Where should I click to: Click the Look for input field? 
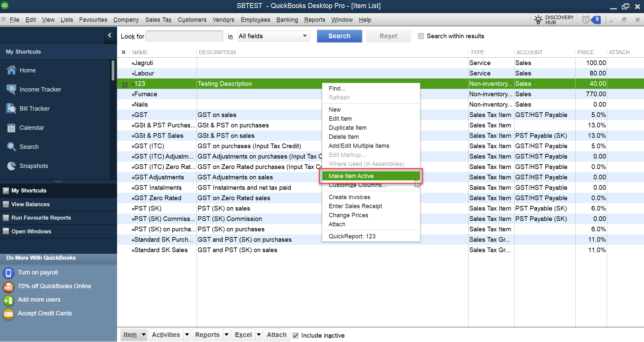point(184,36)
